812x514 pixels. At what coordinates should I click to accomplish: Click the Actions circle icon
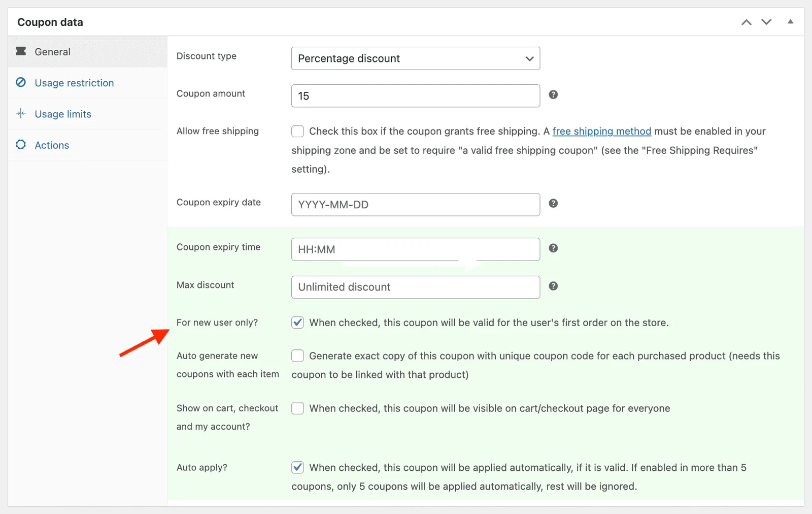21,145
